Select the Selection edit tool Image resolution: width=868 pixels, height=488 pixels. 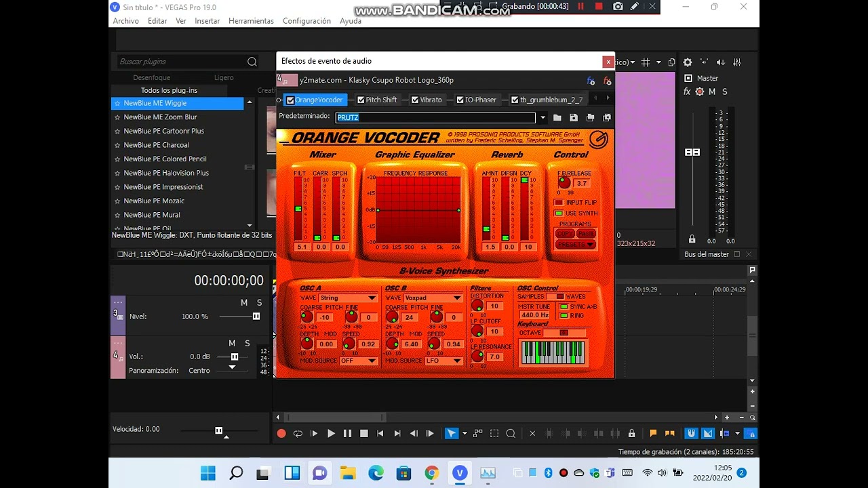tap(494, 434)
